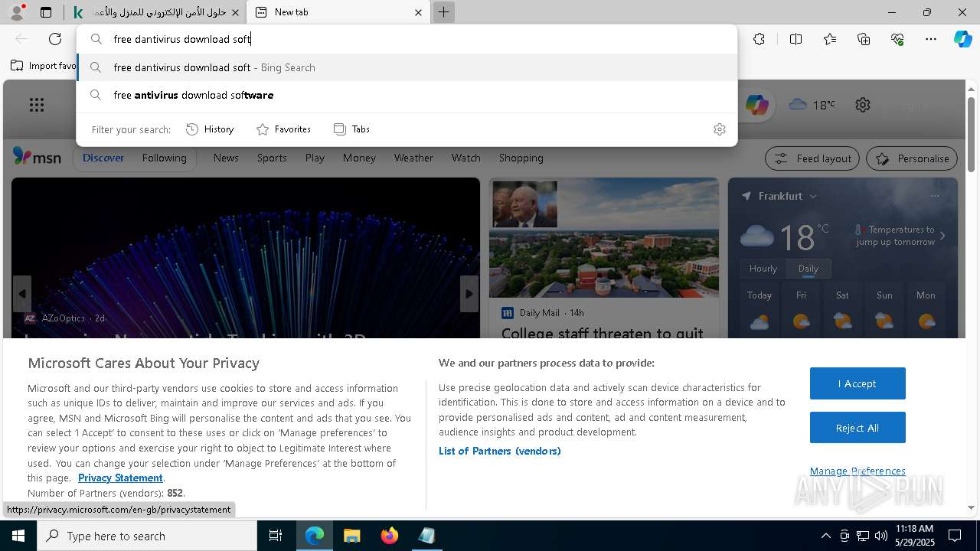
Task: Open the volume control in system tray
Action: click(x=881, y=536)
